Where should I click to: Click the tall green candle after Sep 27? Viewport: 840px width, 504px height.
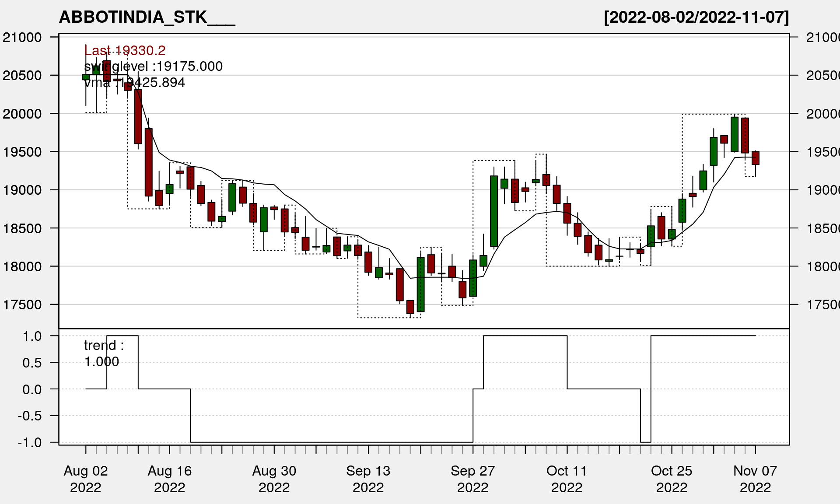[x=494, y=211]
